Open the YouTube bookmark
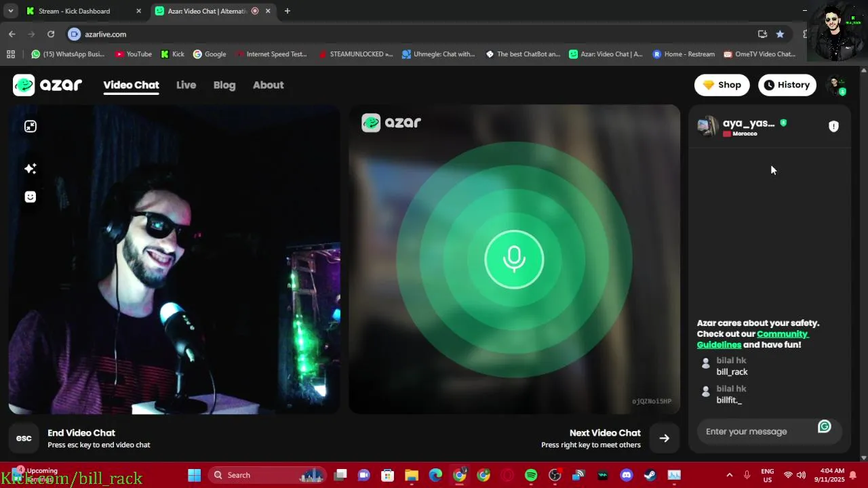 pos(134,54)
